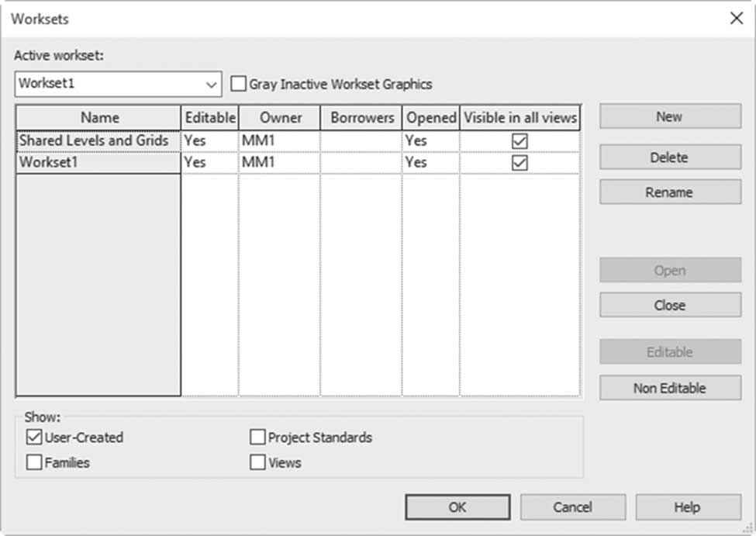Click the Rename button
The image size is (756, 536).
670,192
